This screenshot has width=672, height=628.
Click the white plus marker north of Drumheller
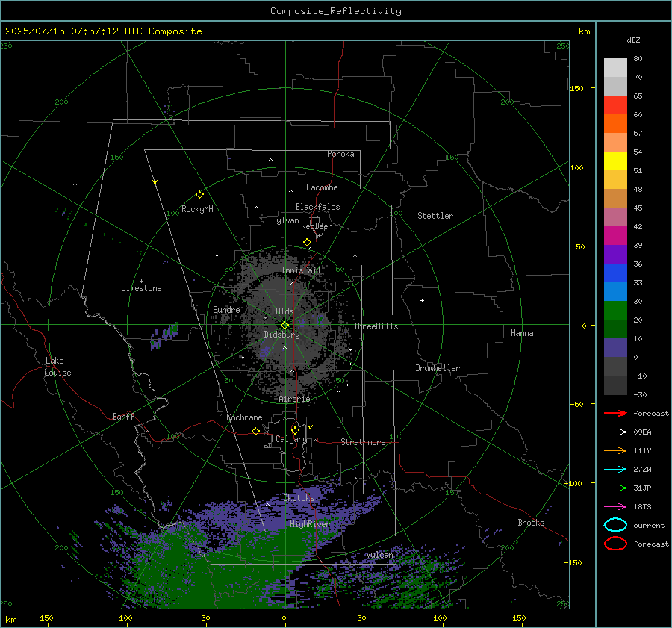click(422, 300)
